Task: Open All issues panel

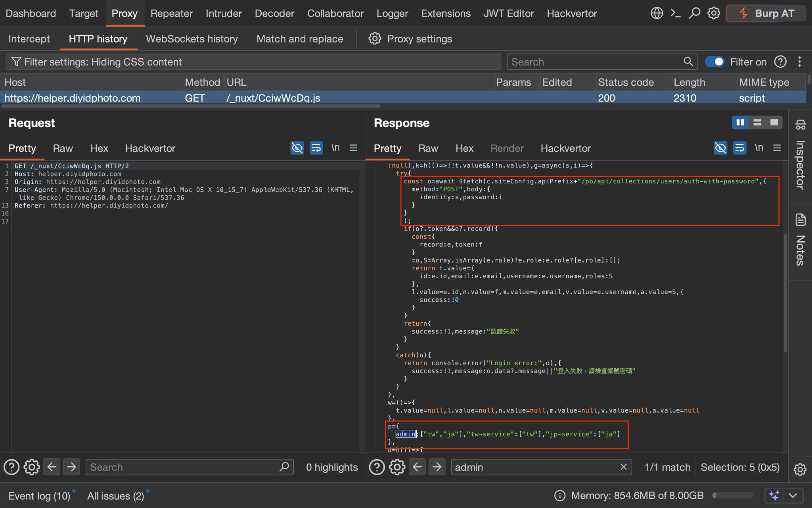Action: [116, 496]
